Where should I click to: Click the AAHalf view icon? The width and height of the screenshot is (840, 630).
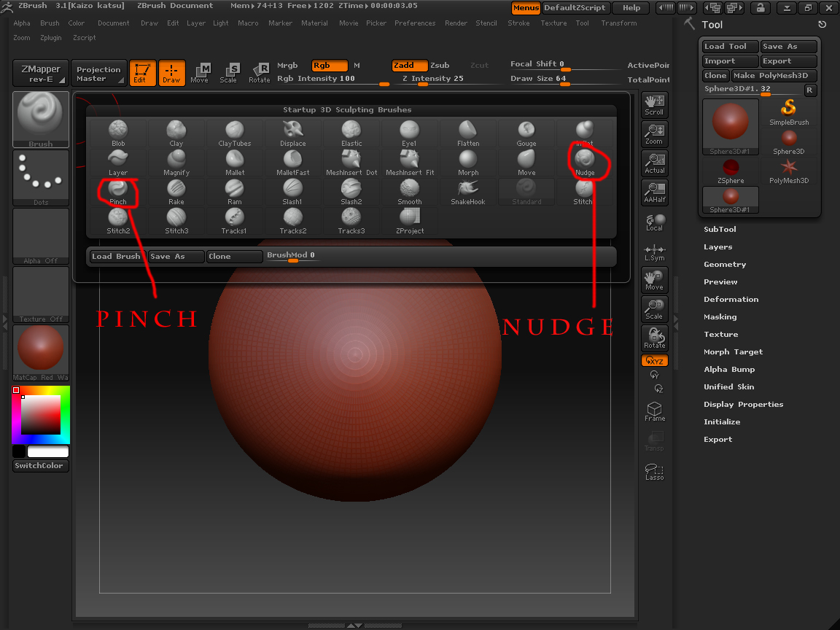coord(654,192)
